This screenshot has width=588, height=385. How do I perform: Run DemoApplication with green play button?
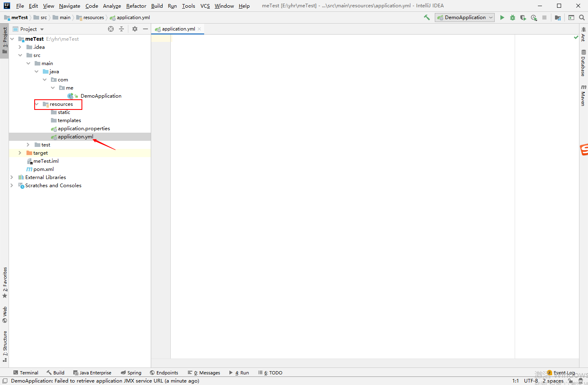point(502,17)
